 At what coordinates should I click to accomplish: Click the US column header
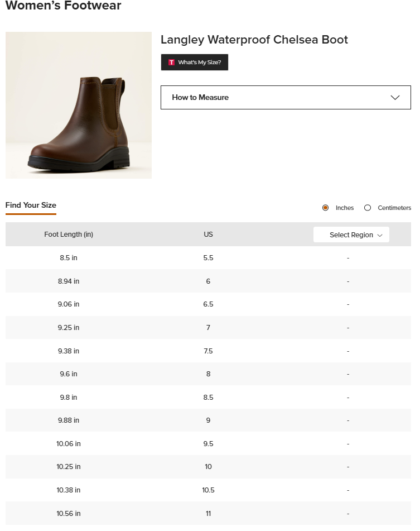[x=208, y=235]
